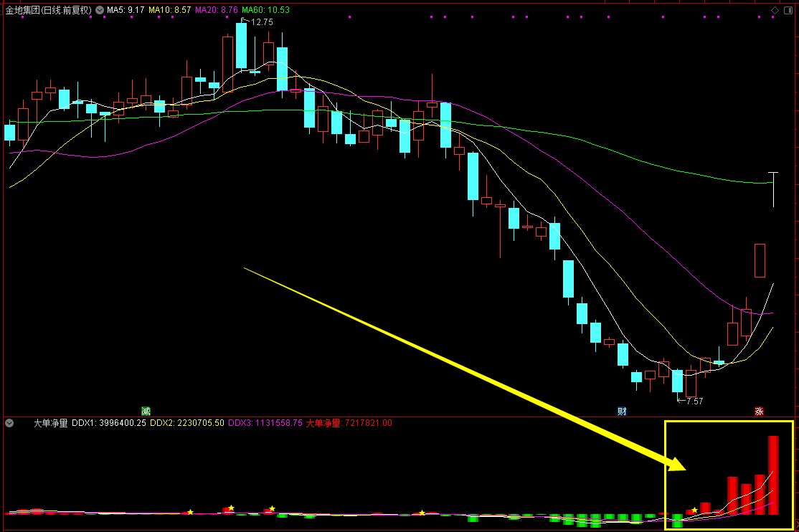Click the 7.57 low price label

tap(694, 401)
